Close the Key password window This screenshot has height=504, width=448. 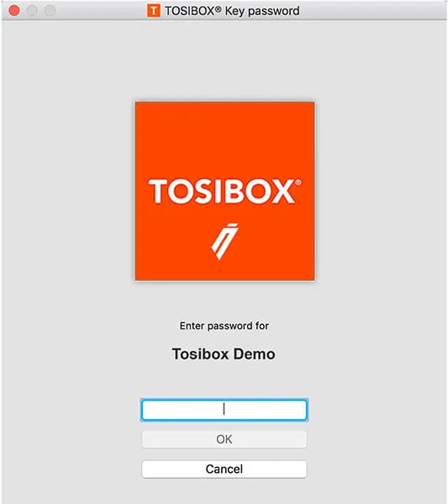(x=14, y=11)
